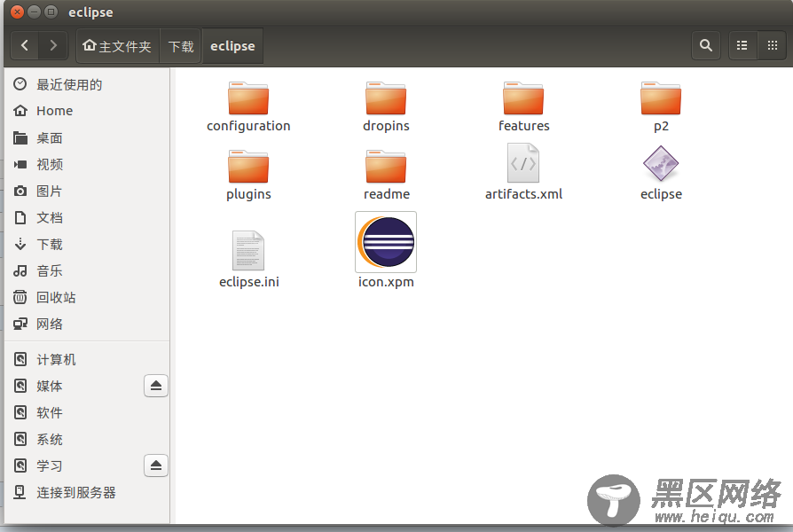Switch to list view
The height and width of the screenshot is (532, 793).
click(x=742, y=45)
